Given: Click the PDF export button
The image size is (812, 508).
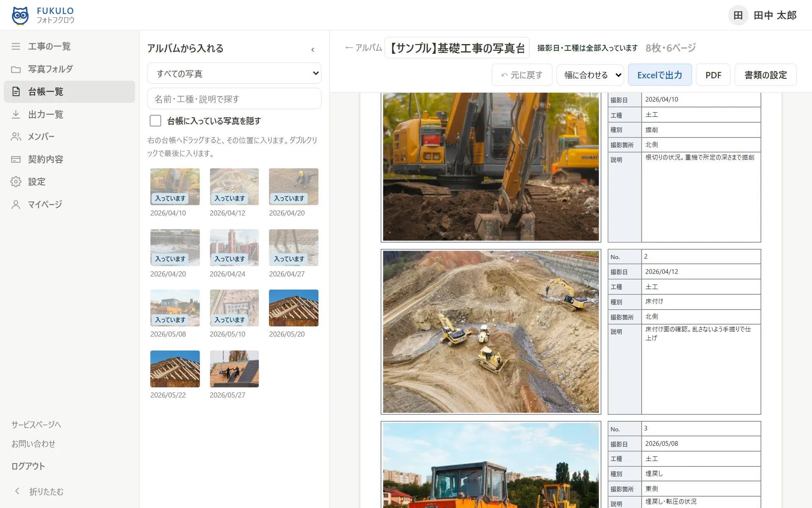Looking at the screenshot, I should click(x=713, y=75).
